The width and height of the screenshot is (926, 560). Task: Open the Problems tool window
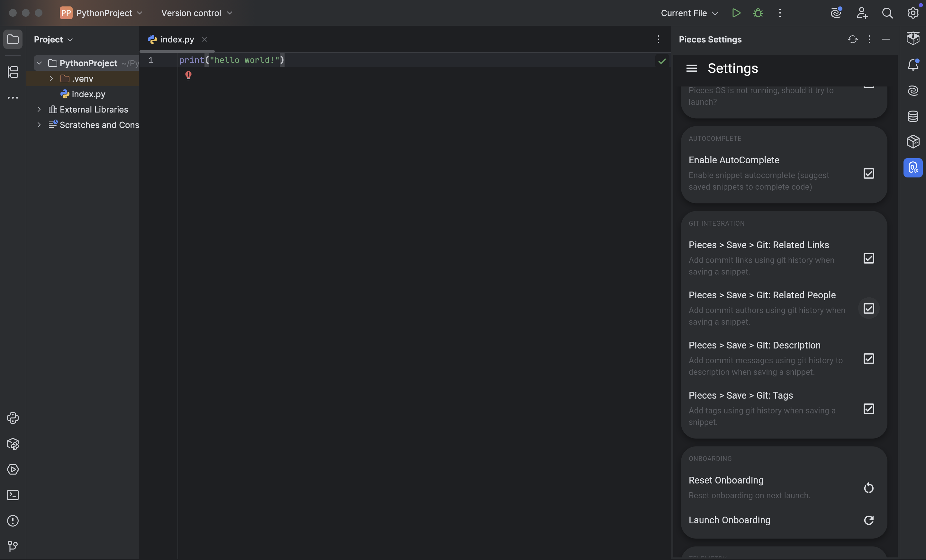coord(13,520)
